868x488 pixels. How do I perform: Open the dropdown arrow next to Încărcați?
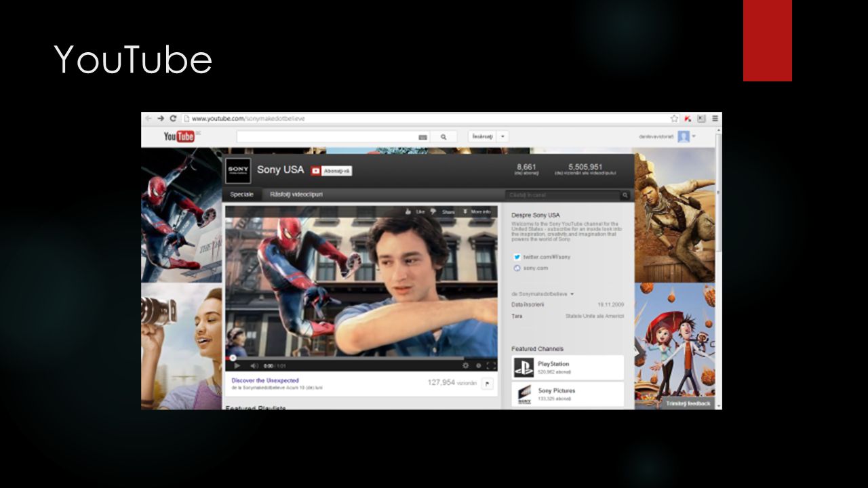(502, 136)
